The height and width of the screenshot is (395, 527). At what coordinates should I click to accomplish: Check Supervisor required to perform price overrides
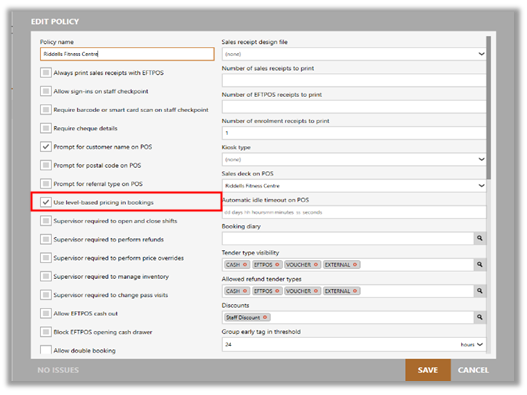pyautogui.click(x=46, y=258)
